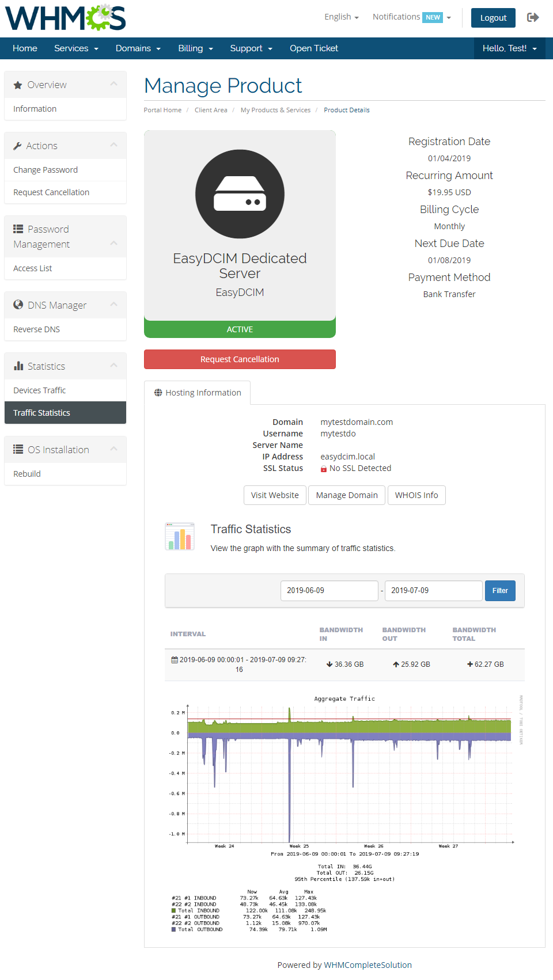Click the Total OUTBOUND purple legend swatch
This screenshot has height=980, width=553.
pos(173,929)
